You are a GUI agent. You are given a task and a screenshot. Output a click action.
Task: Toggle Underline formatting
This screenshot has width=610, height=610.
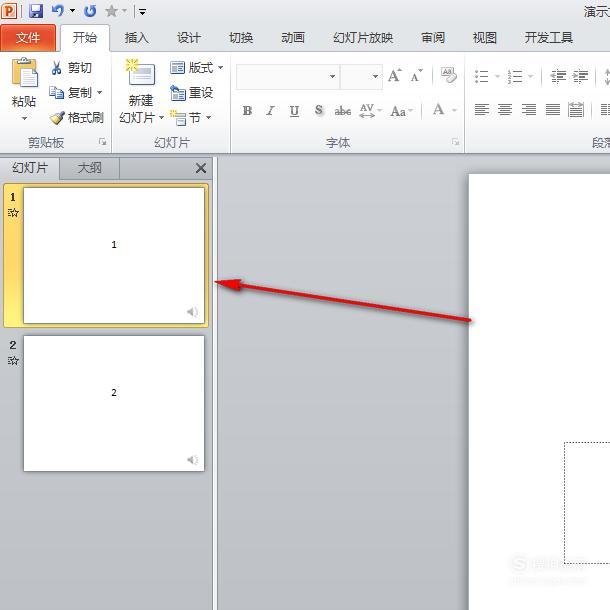[294, 111]
